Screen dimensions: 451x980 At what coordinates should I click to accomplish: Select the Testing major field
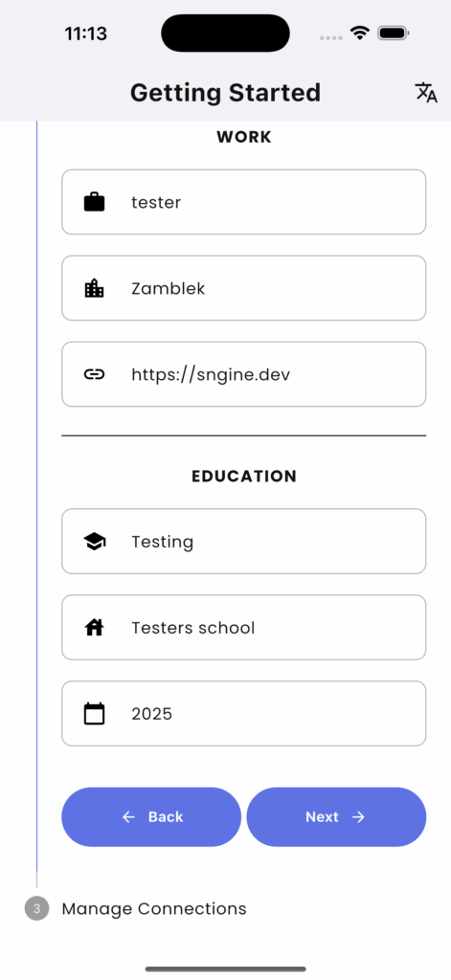click(x=244, y=542)
